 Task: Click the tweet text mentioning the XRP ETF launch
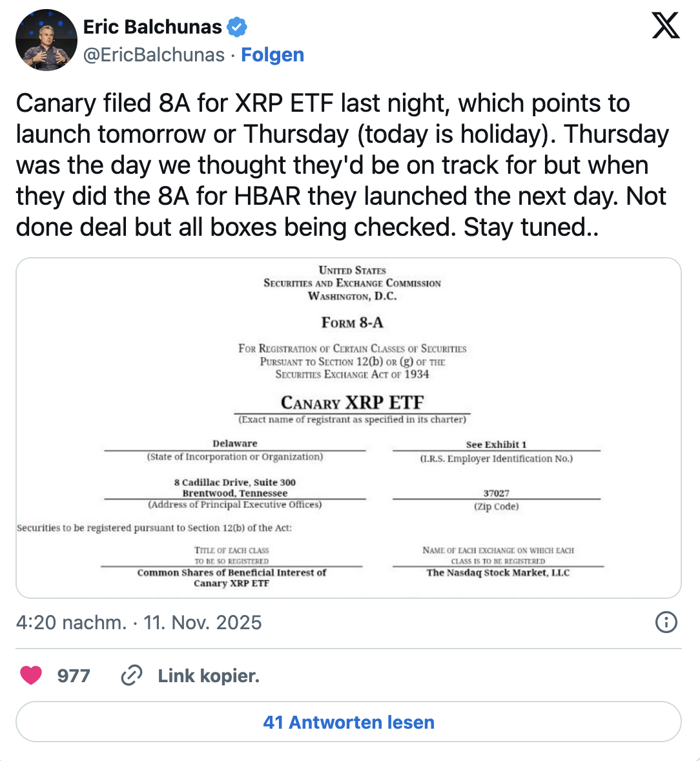pyautogui.click(x=342, y=165)
